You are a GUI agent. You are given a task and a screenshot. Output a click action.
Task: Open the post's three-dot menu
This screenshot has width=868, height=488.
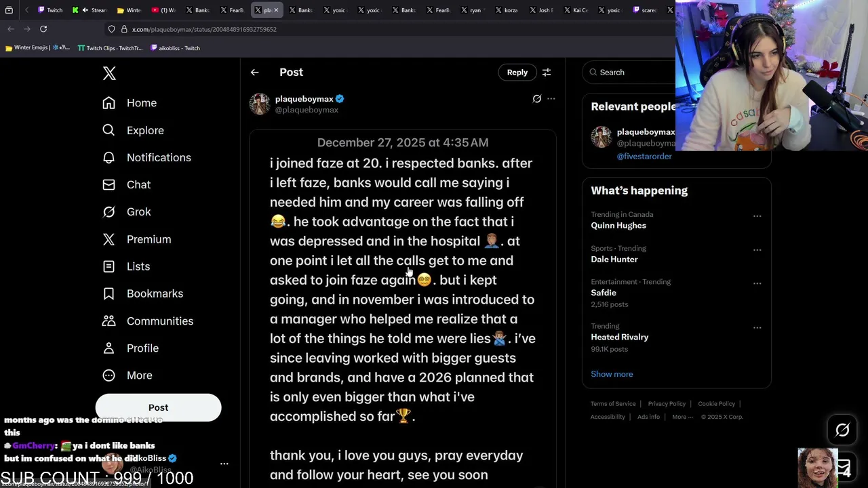(551, 99)
